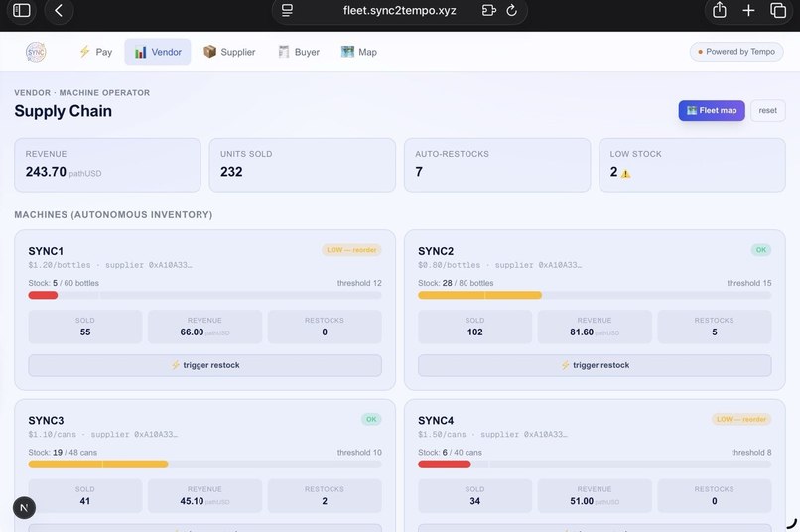Reload the page with the refresh icon
Image resolution: width=800 pixels, height=532 pixels.
(x=512, y=10)
